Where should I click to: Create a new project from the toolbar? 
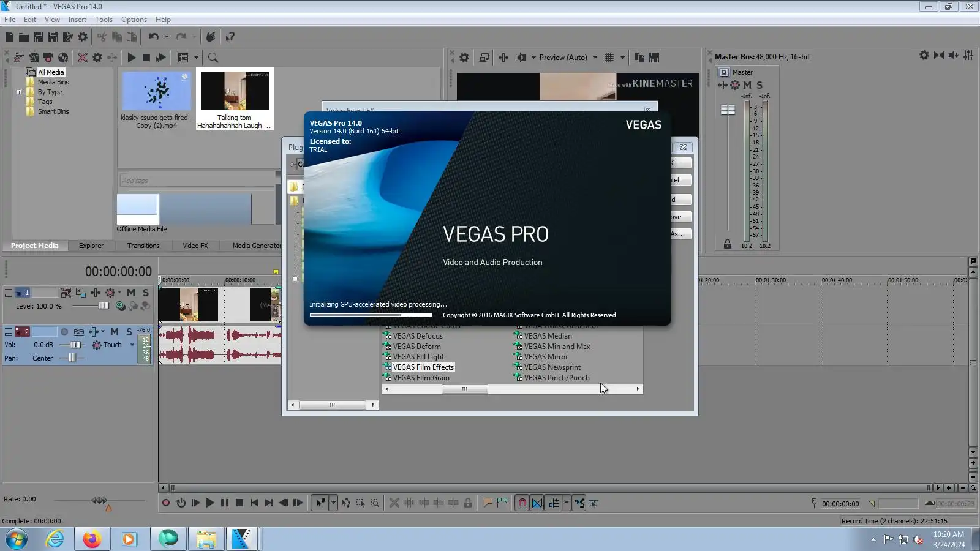pyautogui.click(x=9, y=37)
